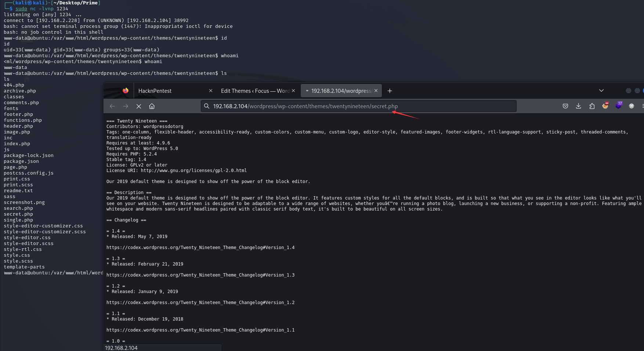Click the Changelog Version_1.4 URL text
The image size is (644, 351).
coord(200,248)
